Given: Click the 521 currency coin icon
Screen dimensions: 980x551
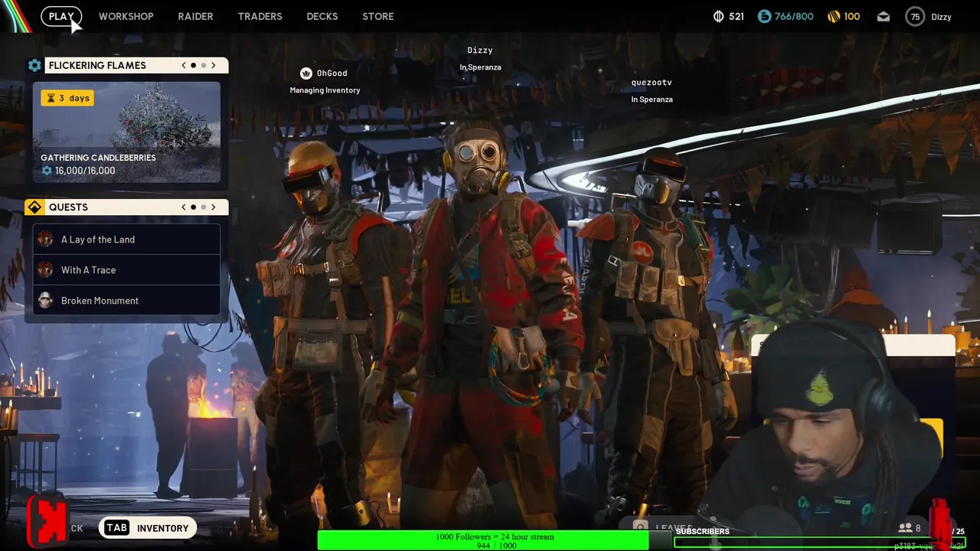Looking at the screenshot, I should coord(718,16).
